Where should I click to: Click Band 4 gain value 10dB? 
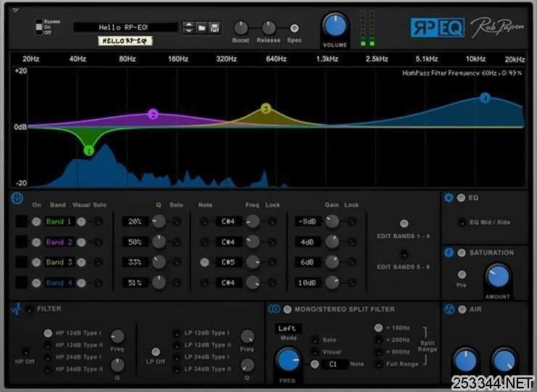[x=308, y=283]
